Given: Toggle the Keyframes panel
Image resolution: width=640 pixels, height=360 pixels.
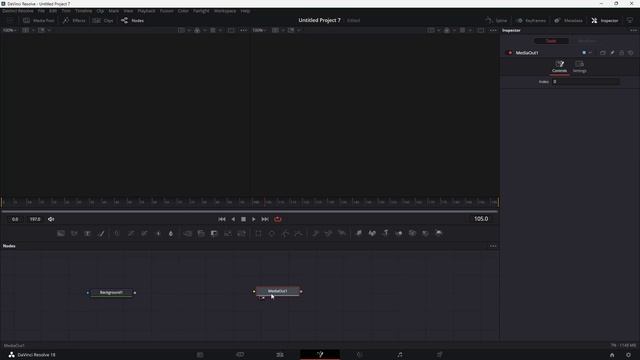Looking at the screenshot, I should (531, 20).
